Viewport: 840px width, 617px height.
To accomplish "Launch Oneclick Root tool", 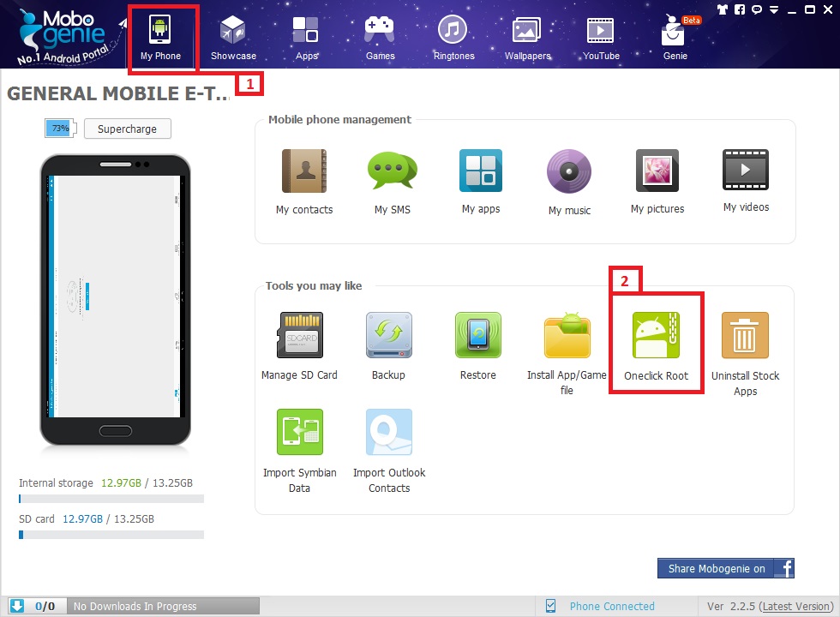I will (656, 336).
